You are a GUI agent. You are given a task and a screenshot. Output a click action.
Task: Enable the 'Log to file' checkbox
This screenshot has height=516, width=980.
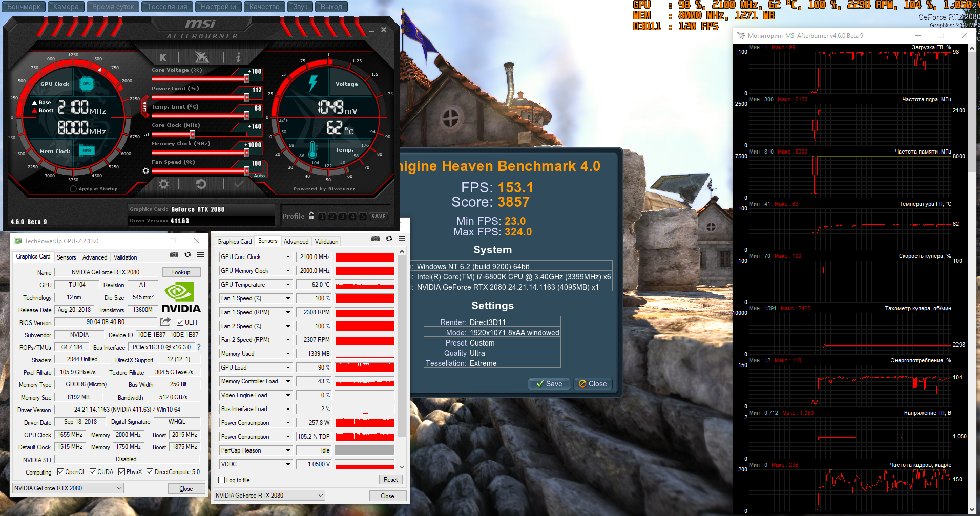click(222, 480)
